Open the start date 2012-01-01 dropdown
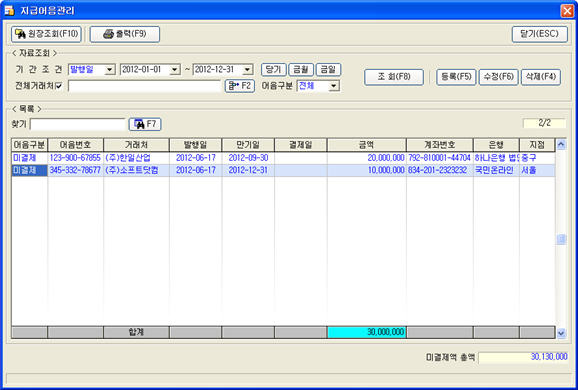The height and width of the screenshot is (390, 578). (x=175, y=70)
